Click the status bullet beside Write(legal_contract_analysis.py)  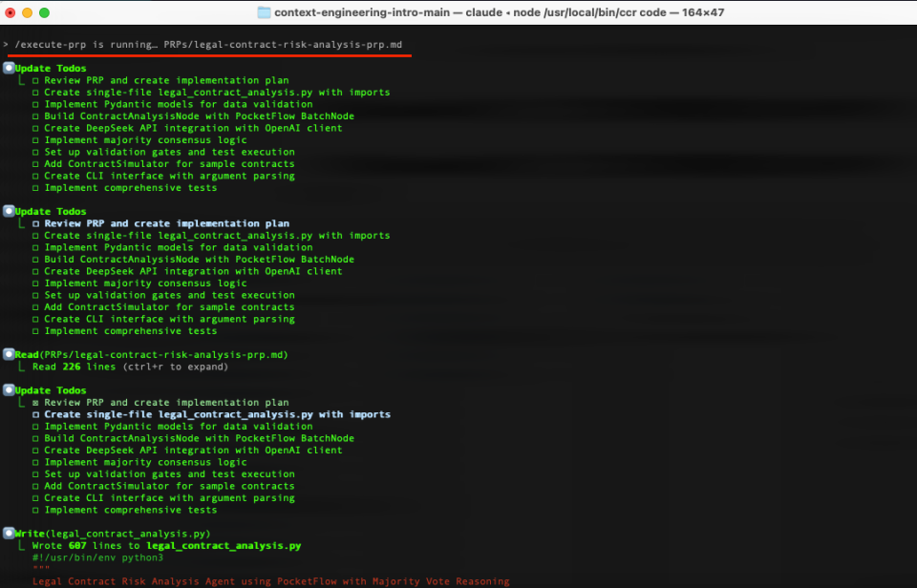point(9,533)
